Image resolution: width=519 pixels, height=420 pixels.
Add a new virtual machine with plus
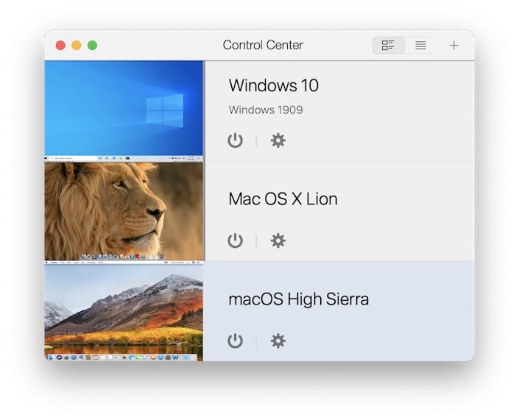pyautogui.click(x=454, y=46)
